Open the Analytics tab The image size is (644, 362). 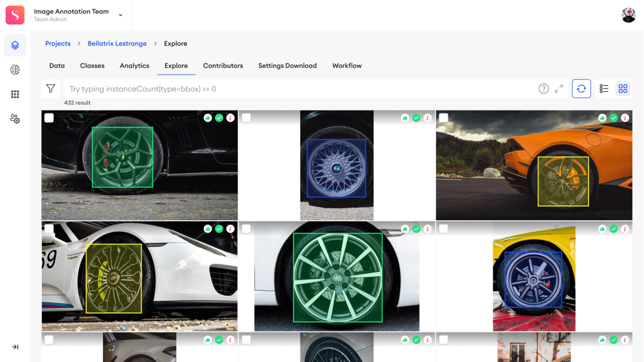134,66
